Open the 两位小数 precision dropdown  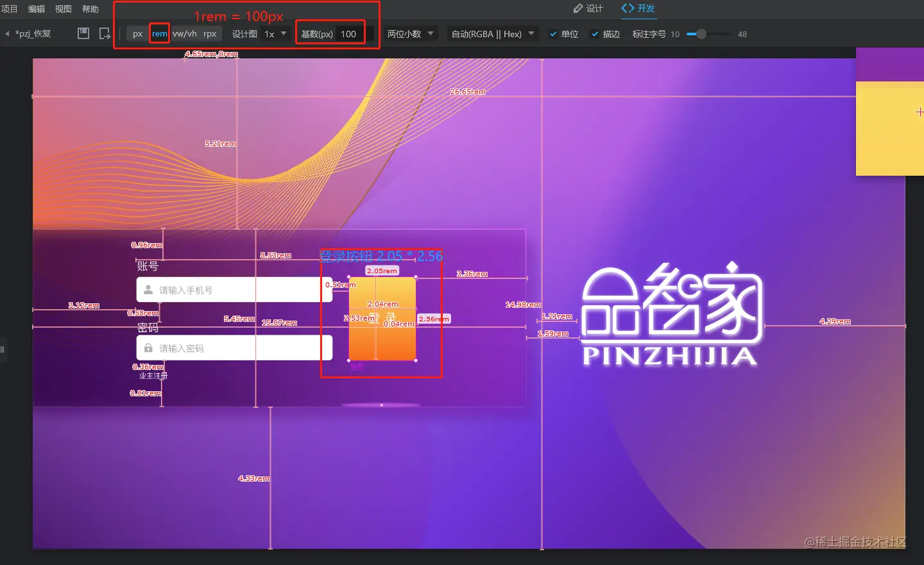pyautogui.click(x=411, y=34)
